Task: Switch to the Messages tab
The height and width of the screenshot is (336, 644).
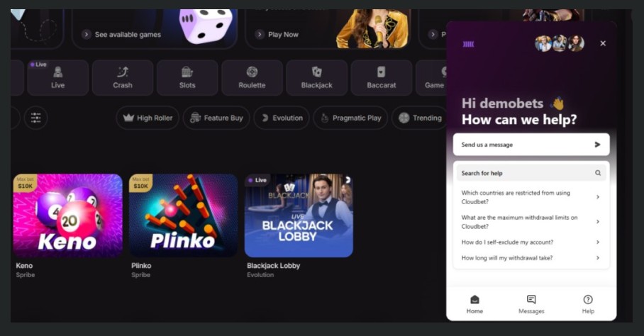Action: [531, 304]
